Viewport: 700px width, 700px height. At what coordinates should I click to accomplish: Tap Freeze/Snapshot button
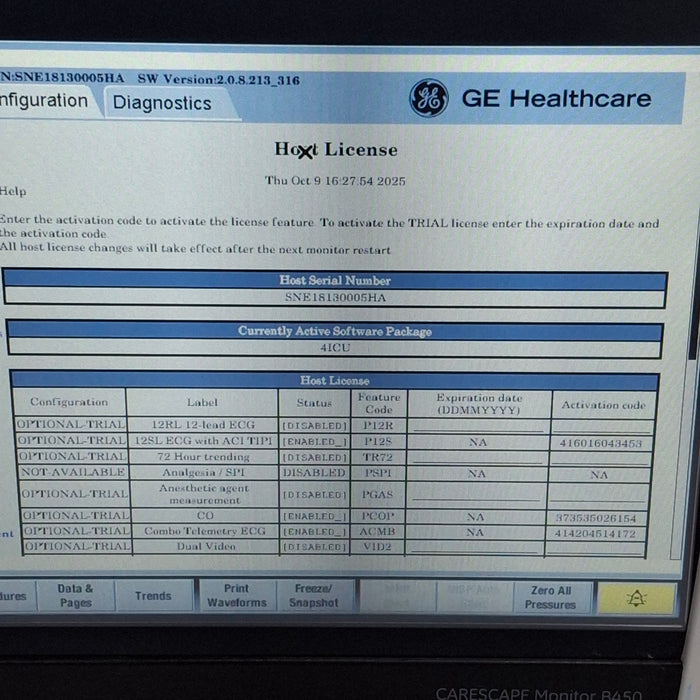(x=313, y=596)
